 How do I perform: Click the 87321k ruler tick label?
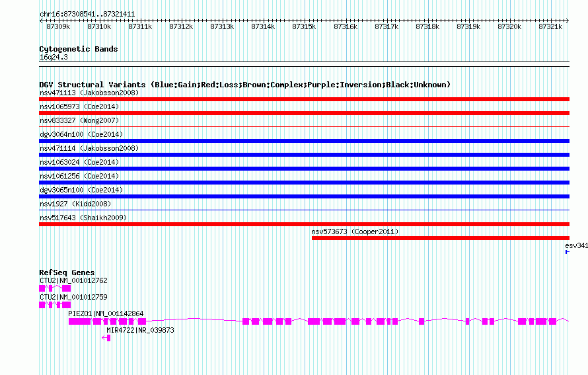coord(550,26)
